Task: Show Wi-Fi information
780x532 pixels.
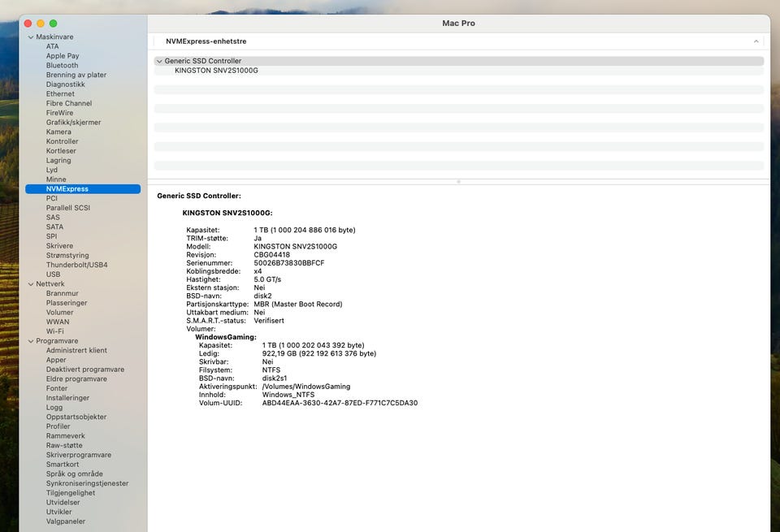Action: 54,331
